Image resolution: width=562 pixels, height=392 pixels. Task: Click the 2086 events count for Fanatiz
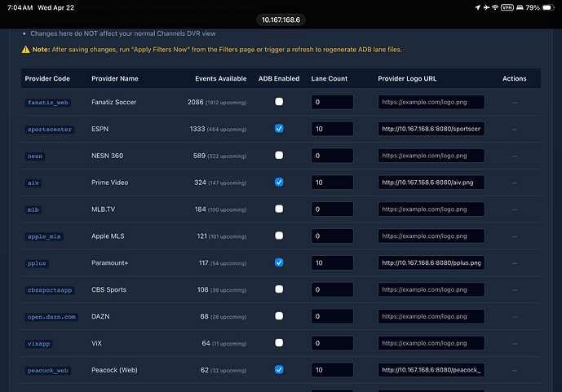tap(195, 102)
